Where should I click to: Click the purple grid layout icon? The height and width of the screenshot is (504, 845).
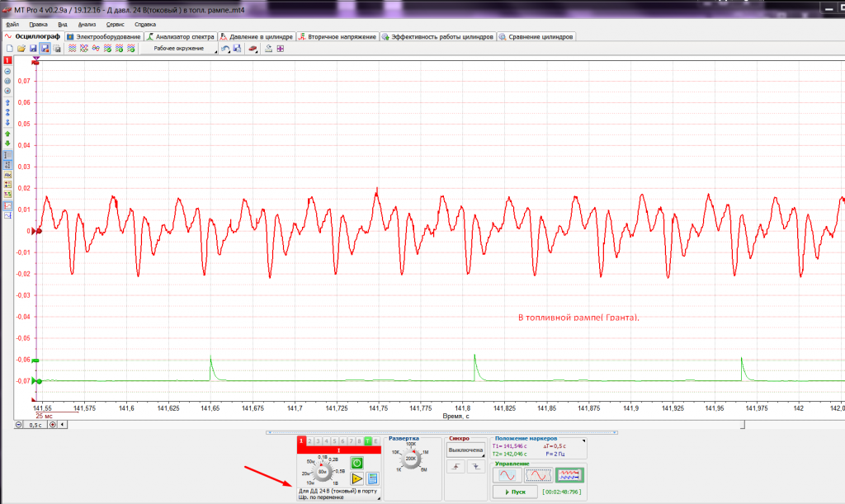click(281, 49)
